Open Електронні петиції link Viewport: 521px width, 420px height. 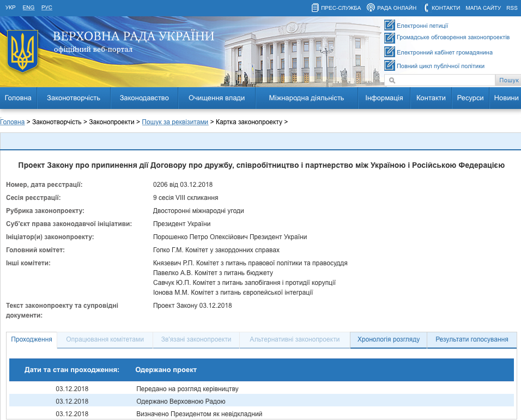tap(422, 26)
